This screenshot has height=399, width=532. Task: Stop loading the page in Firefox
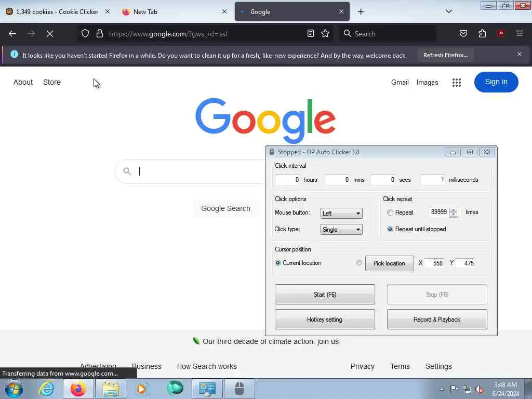pyautogui.click(x=49, y=34)
